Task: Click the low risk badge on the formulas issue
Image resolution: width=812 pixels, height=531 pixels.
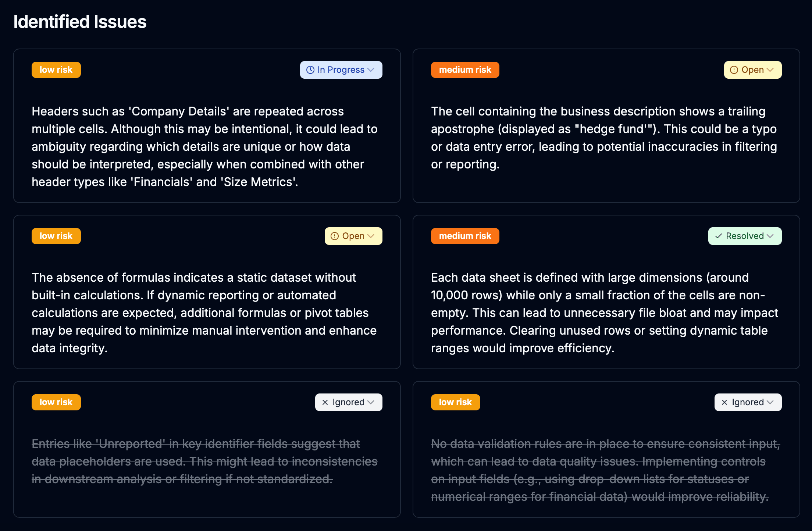Action: [56, 236]
